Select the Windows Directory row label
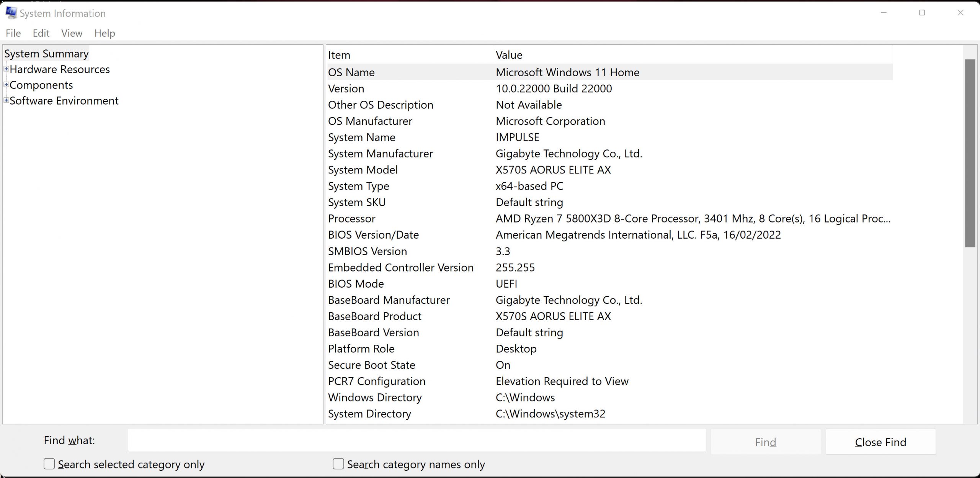Viewport: 980px width, 478px height. tap(375, 398)
